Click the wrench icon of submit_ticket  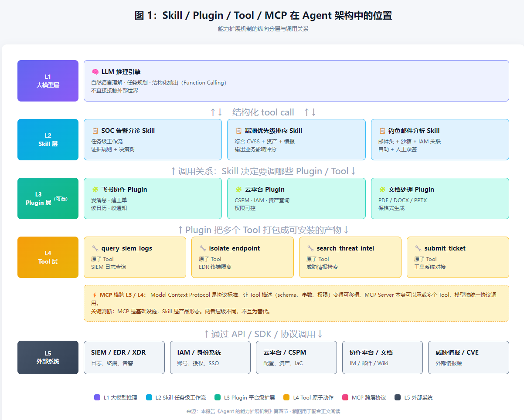(x=418, y=248)
